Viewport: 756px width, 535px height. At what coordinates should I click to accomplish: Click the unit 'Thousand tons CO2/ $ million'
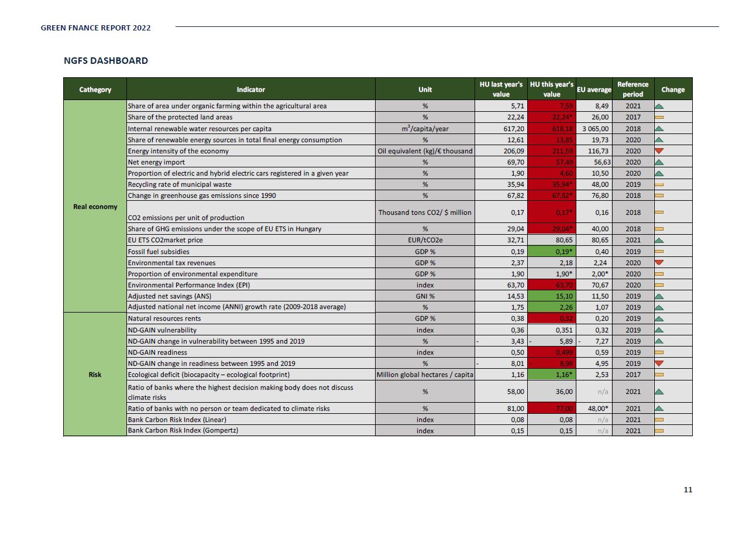pos(425,212)
